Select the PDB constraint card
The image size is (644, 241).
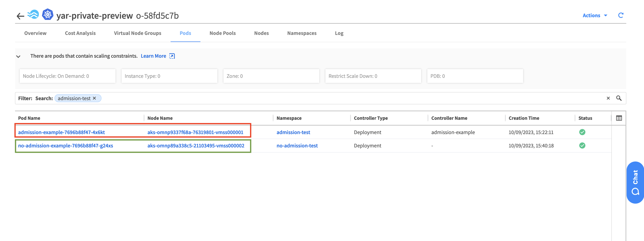475,76
